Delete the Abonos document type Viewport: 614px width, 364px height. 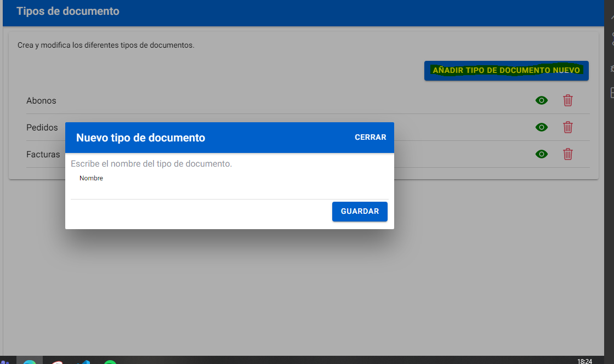pos(568,100)
